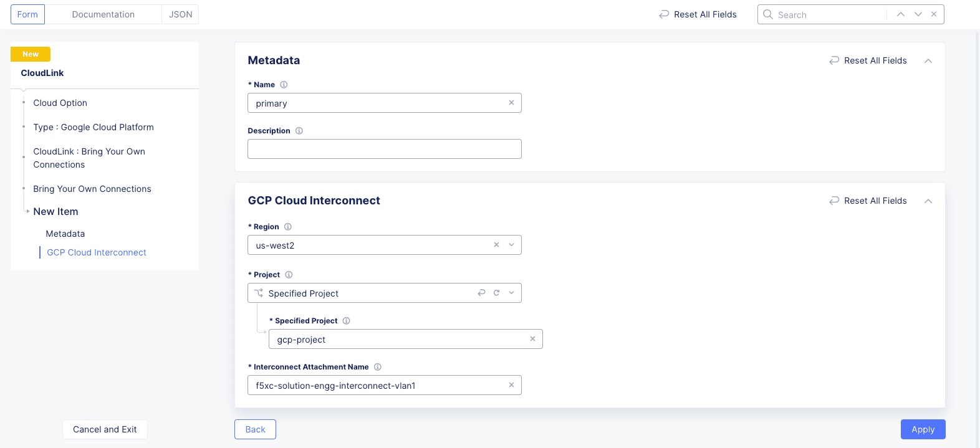Refresh the Project options list

pos(497,293)
